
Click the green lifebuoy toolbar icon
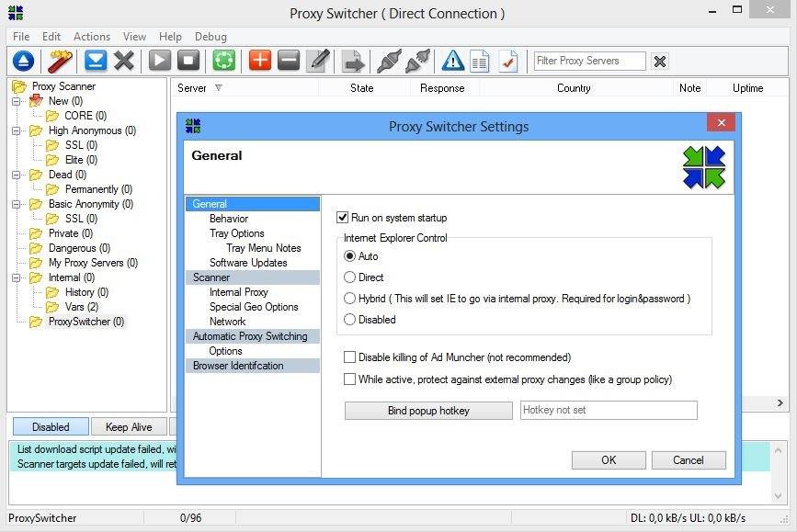click(223, 61)
